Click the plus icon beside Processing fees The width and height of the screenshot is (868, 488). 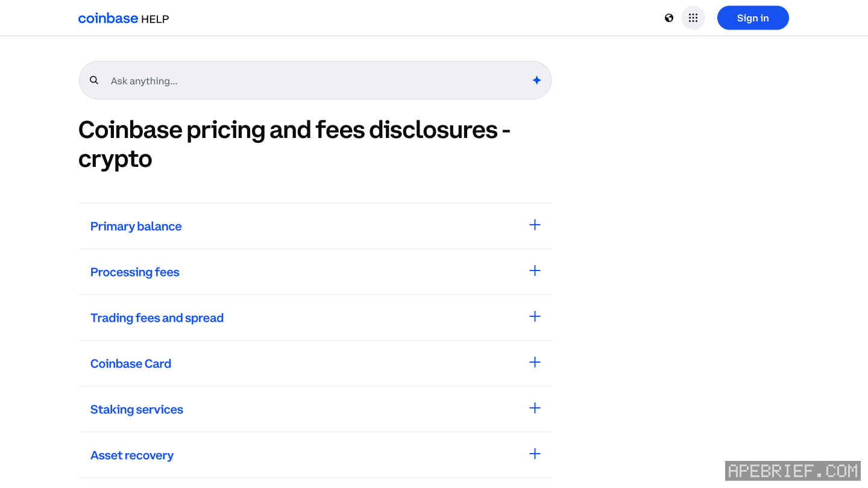pyautogui.click(x=535, y=271)
